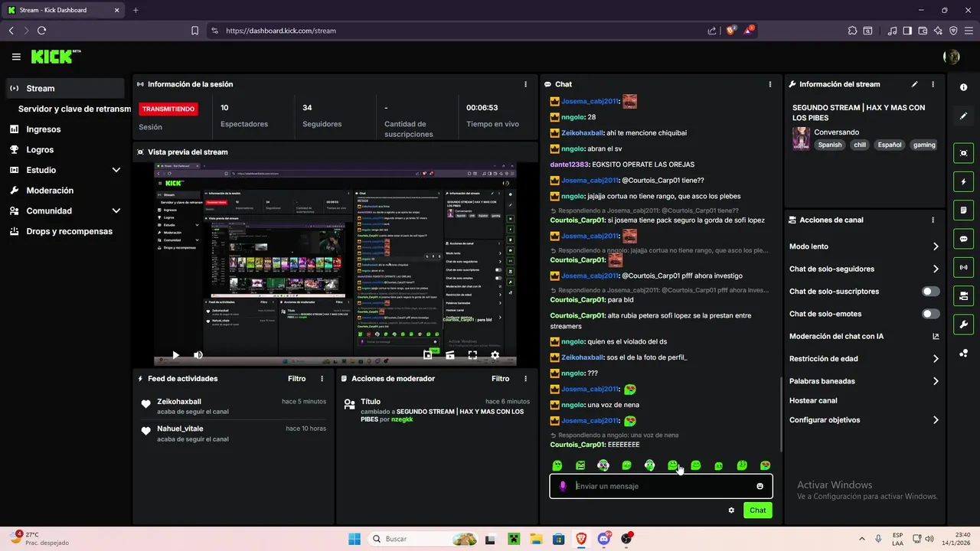980x551 pixels.
Task: Open the emoji picker in message box
Action: 759,486
